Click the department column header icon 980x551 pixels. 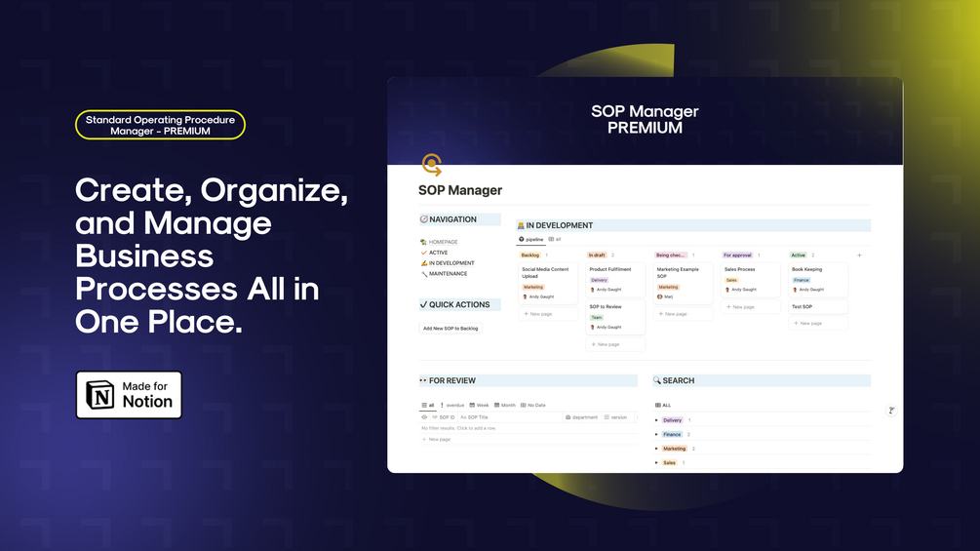(568, 417)
